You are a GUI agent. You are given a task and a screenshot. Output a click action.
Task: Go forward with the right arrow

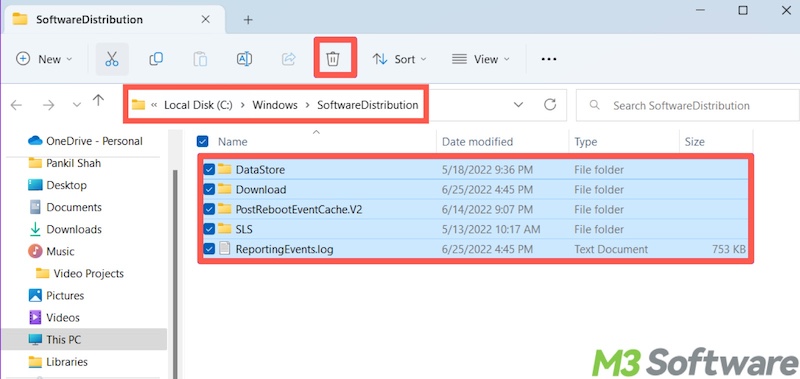48,105
